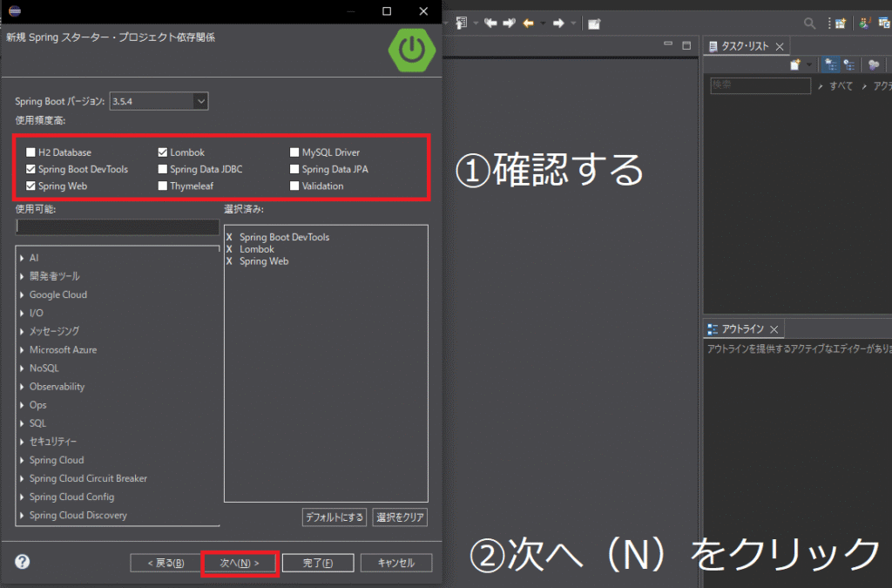The width and height of the screenshot is (892, 588).
Task: Click the 選択をクリア button
Action: pos(400,517)
